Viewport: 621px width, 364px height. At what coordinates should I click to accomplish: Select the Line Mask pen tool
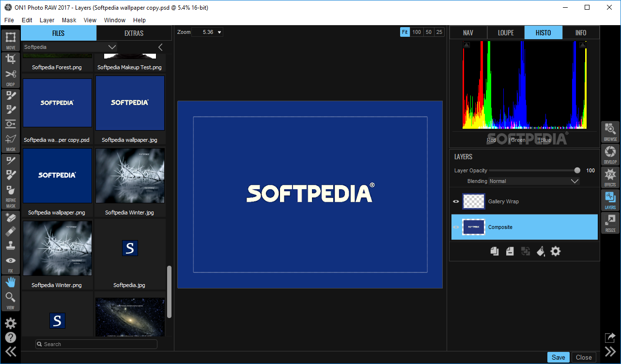(11, 138)
